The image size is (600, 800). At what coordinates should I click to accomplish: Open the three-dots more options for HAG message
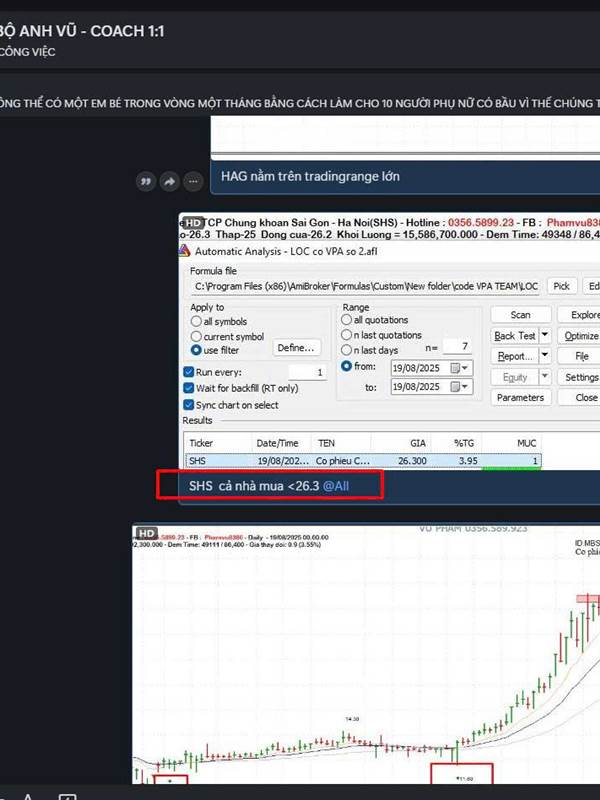click(193, 181)
